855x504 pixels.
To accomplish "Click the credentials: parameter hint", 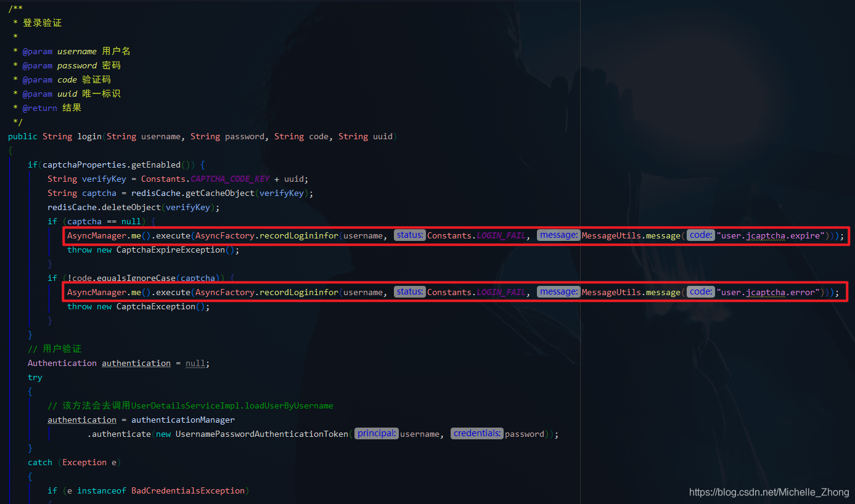I will pos(477,434).
